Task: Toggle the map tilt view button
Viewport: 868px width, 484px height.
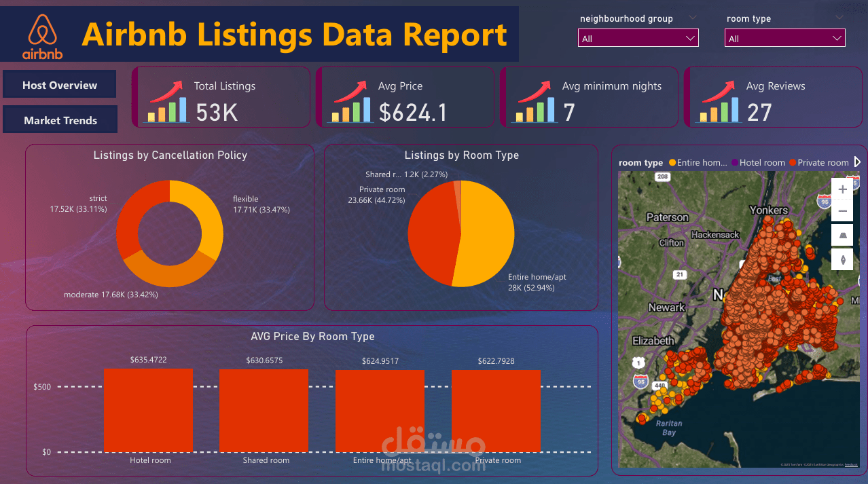Action: click(843, 235)
